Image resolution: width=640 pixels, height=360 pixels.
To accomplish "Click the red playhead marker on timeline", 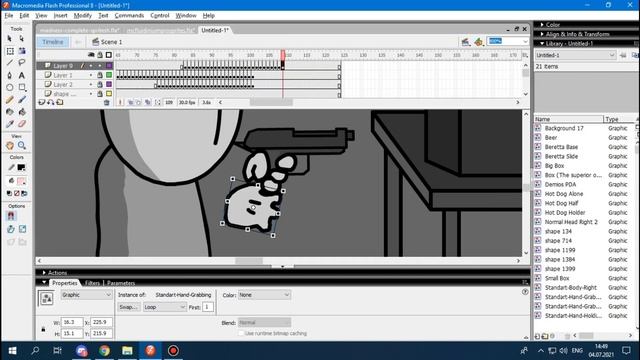I will 283,55.
